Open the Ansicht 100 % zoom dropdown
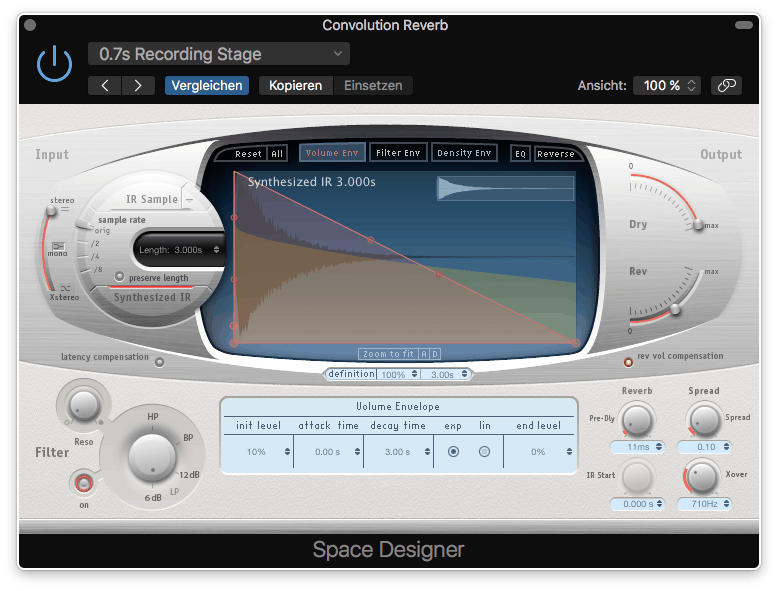The image size is (778, 591). point(667,85)
